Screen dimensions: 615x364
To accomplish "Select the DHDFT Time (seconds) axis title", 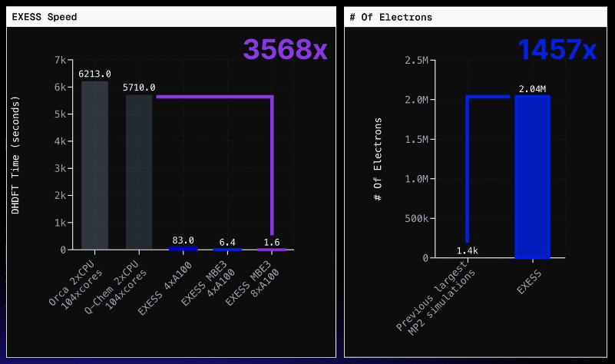I will pos(15,154).
